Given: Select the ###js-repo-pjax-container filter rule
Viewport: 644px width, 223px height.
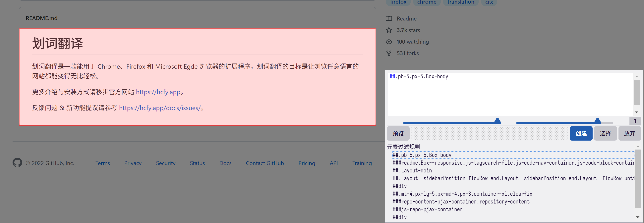Looking at the screenshot, I should tap(428, 209).
